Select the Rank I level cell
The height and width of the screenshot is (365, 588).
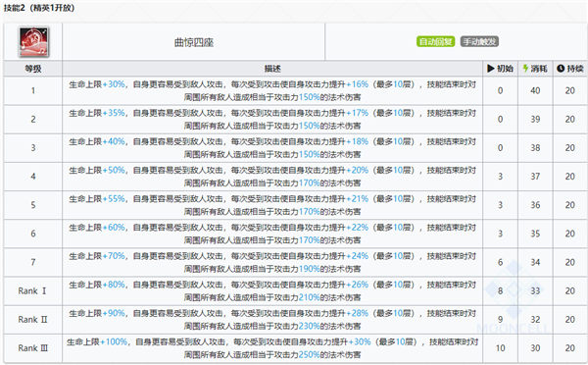[x=33, y=291]
